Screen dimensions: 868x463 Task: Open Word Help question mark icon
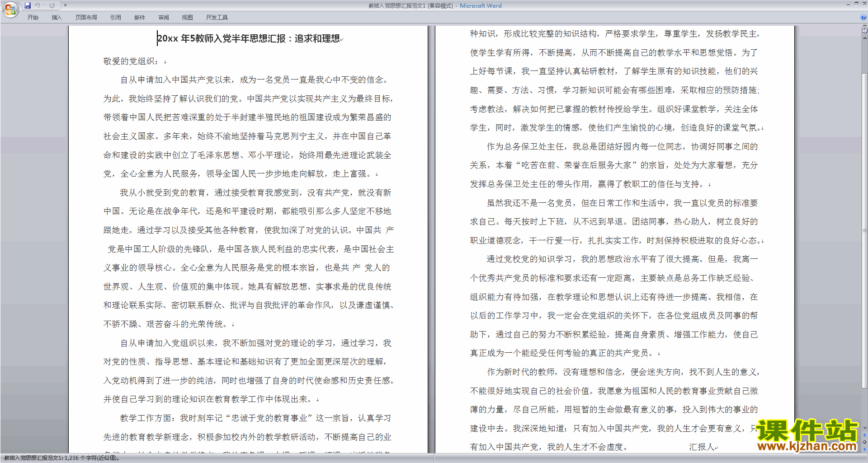tap(863, 18)
